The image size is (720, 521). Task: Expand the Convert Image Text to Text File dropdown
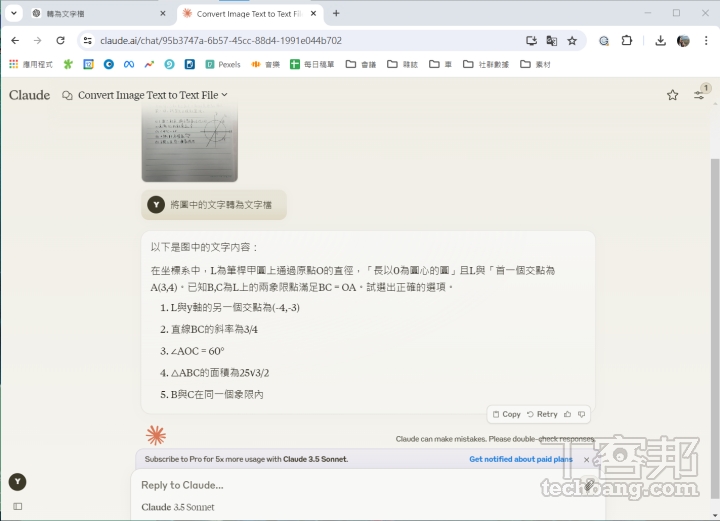pyautogui.click(x=152, y=95)
